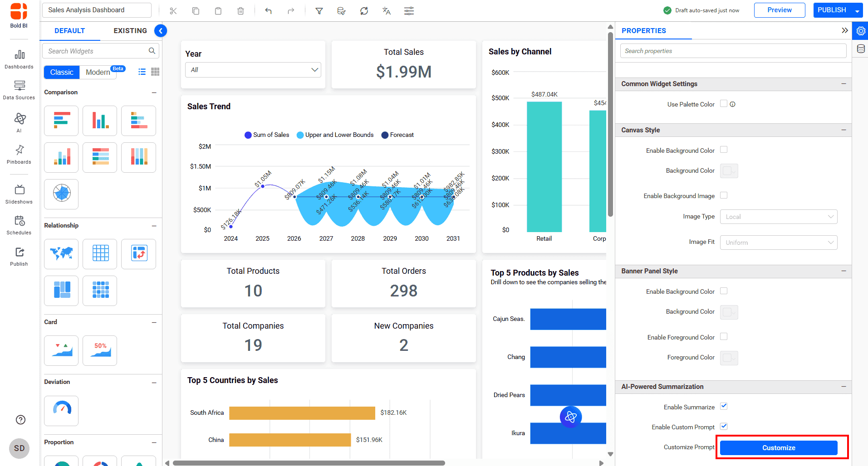Switch widget list to list view
This screenshot has height=466, width=868.
(x=142, y=72)
